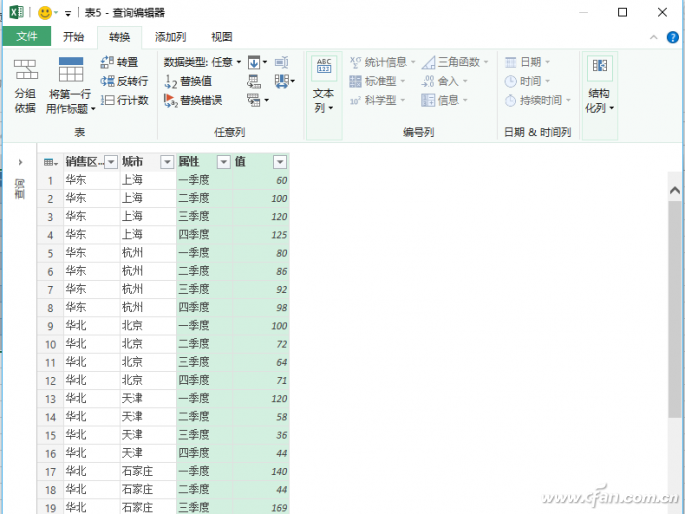Viewport: 685px width, 514px height.
Task: Collapse the ribbon with the caret
Action: (654, 38)
